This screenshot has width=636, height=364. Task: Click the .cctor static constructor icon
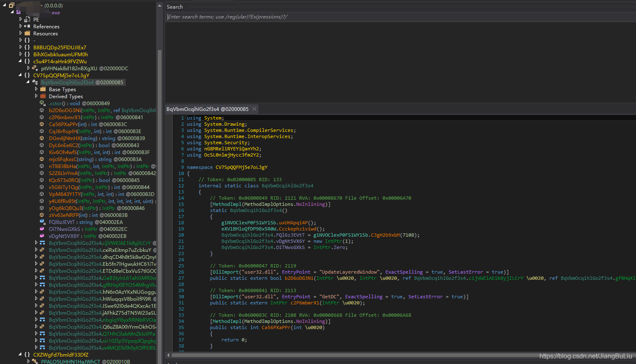point(42,103)
